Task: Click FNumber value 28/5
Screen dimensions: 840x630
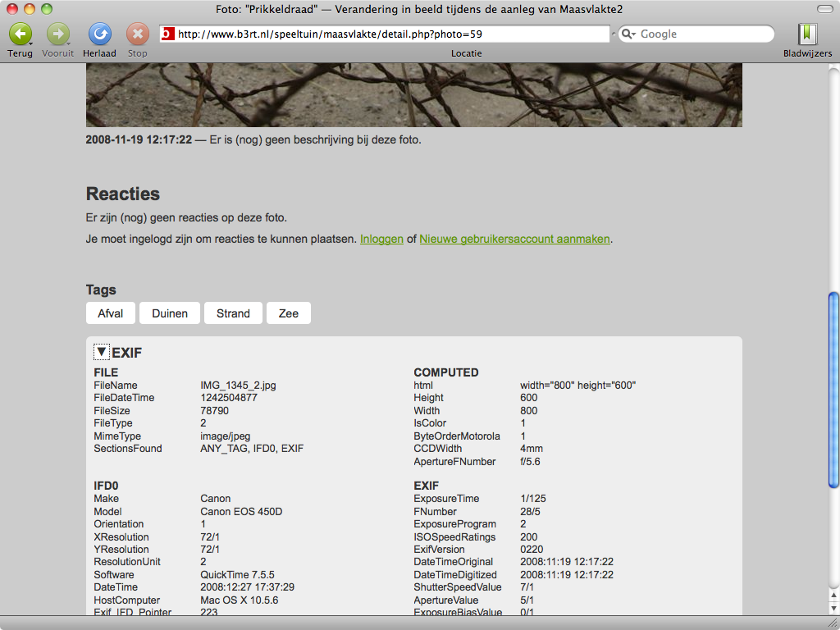Action: click(530, 512)
